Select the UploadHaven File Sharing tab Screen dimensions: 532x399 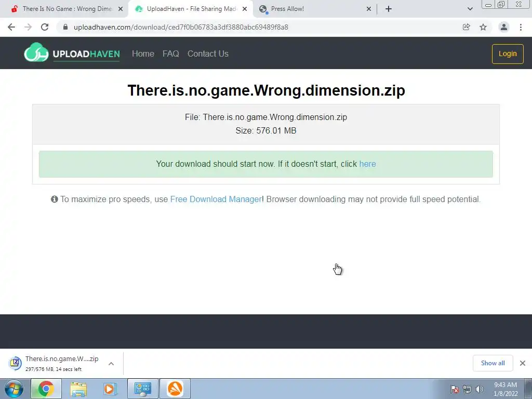tap(192, 9)
